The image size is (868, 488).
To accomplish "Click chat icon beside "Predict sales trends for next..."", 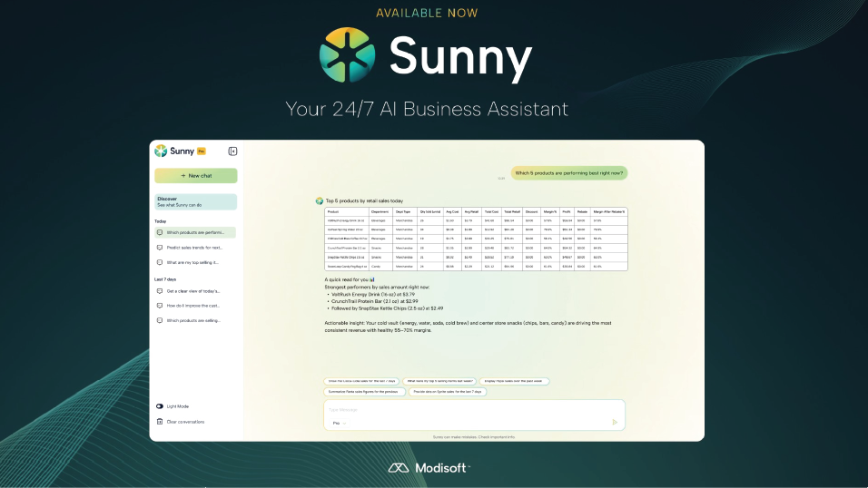I will click(160, 248).
